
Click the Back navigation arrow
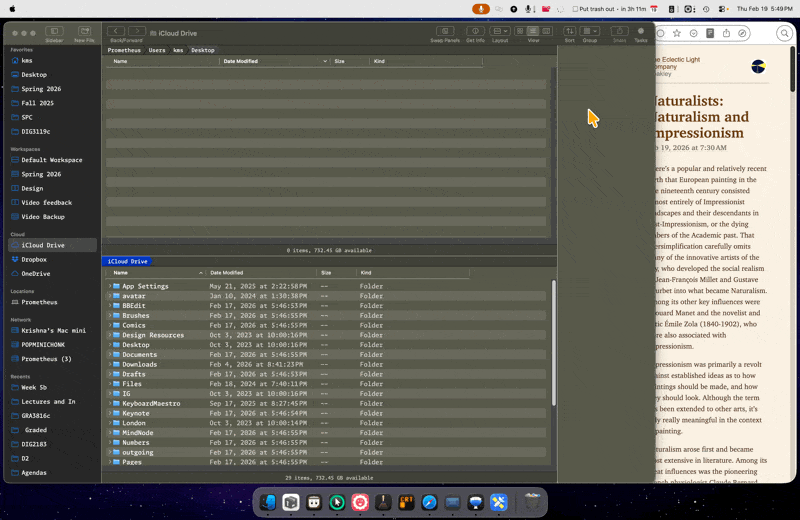click(115, 32)
